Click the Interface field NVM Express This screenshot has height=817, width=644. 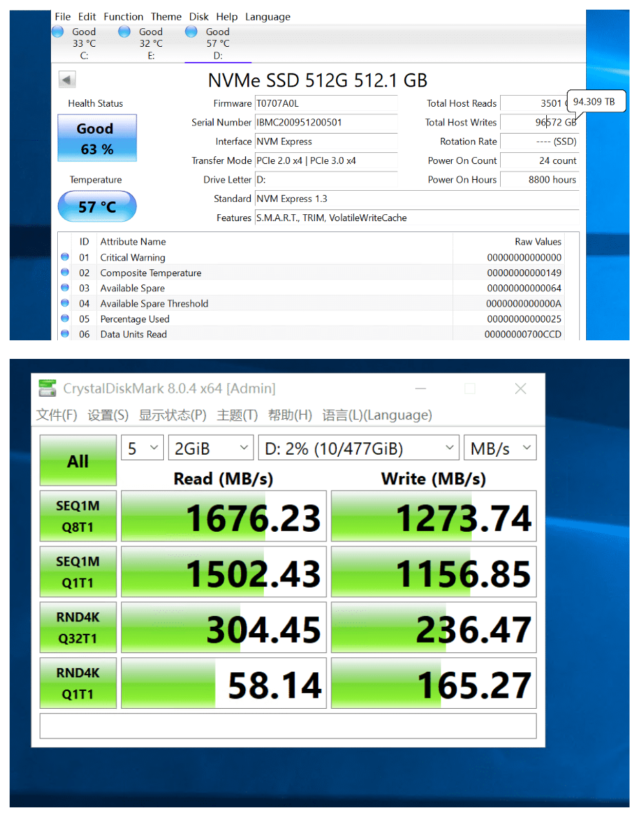click(x=326, y=141)
